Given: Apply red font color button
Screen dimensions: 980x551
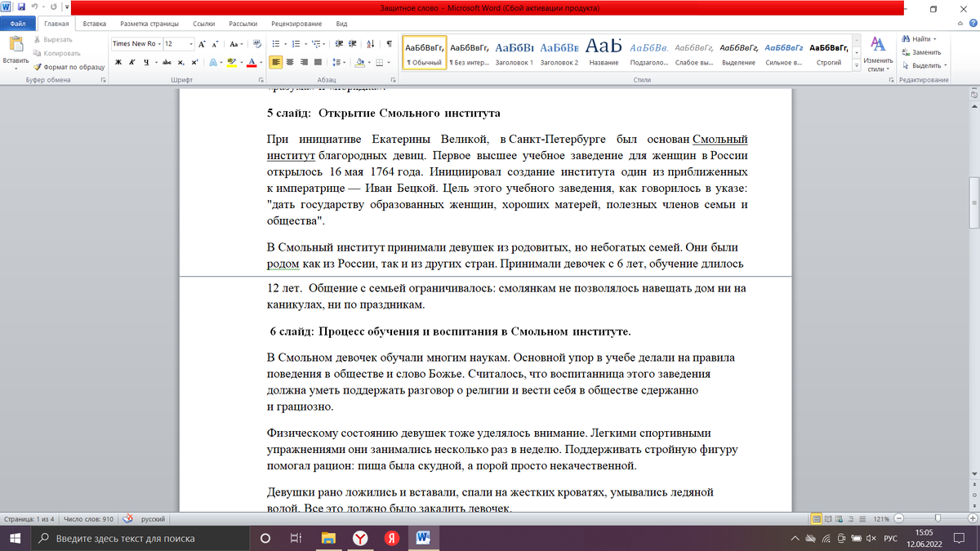Looking at the screenshot, I should click(x=252, y=62).
